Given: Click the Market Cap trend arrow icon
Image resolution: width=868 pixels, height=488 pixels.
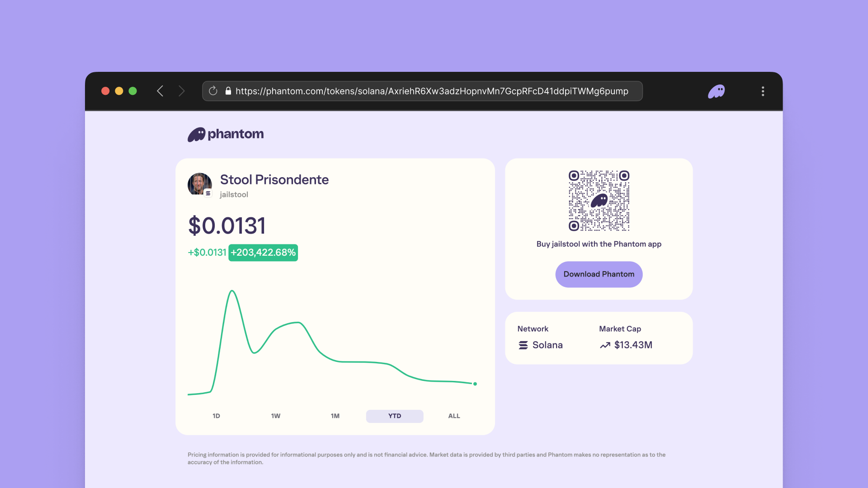Looking at the screenshot, I should pos(605,345).
